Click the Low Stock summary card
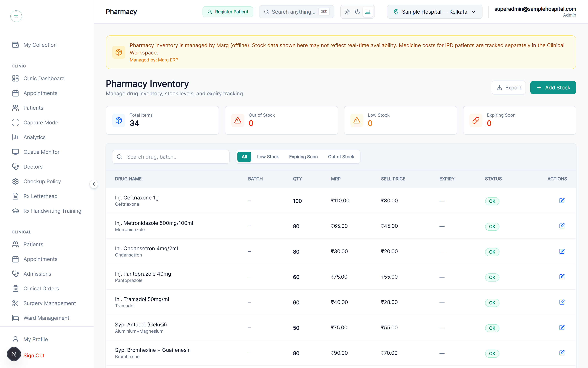This screenshot has height=368, width=588. [400, 120]
